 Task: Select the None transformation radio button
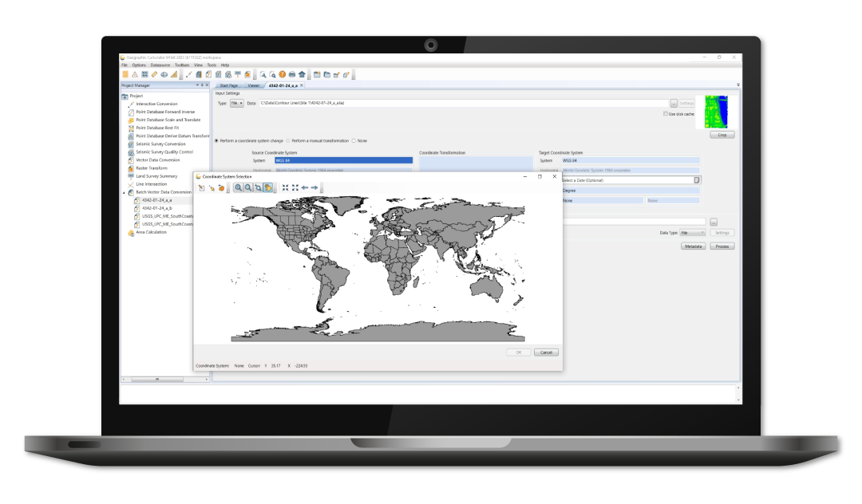pyautogui.click(x=353, y=140)
